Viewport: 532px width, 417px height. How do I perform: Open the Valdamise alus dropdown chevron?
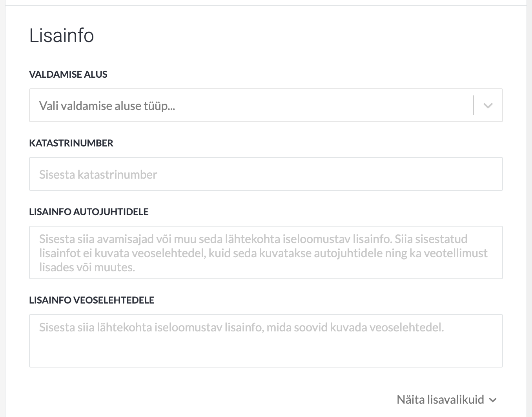point(488,106)
